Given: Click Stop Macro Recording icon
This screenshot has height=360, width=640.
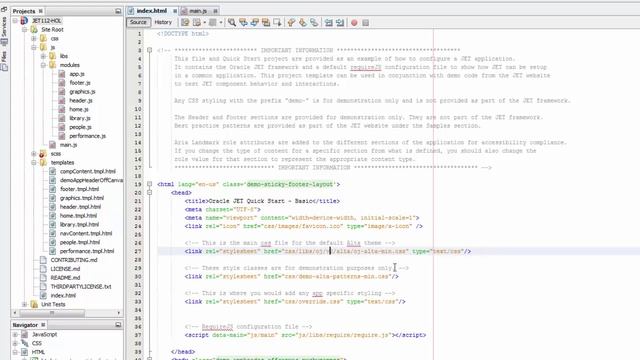Looking at the screenshot, I should click(x=365, y=22).
